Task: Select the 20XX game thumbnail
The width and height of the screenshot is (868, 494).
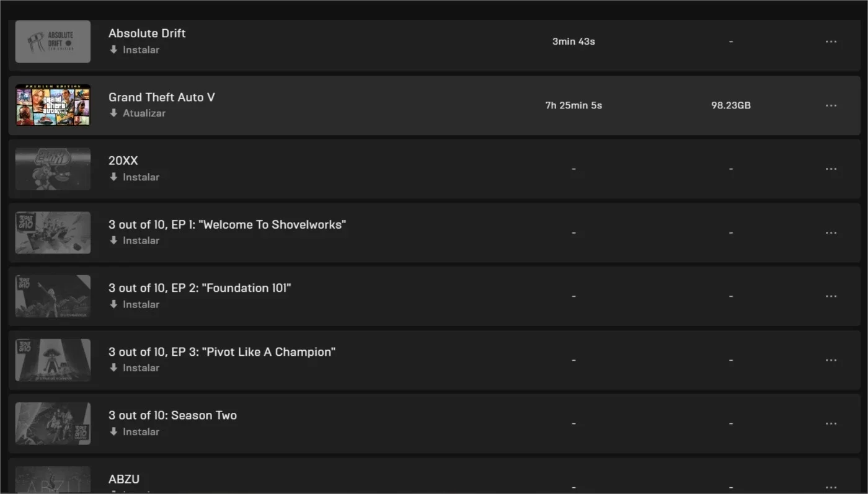Action: coord(53,169)
